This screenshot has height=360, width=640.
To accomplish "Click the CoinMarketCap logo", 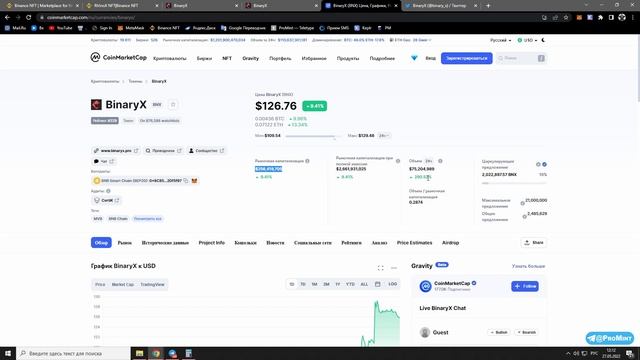I will (x=118, y=58).
